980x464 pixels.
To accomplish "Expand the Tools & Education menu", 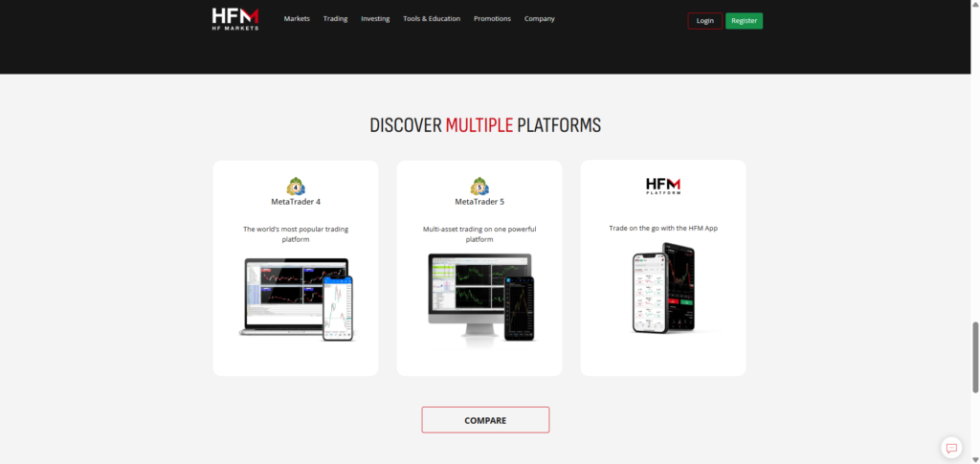I will click(x=432, y=19).
